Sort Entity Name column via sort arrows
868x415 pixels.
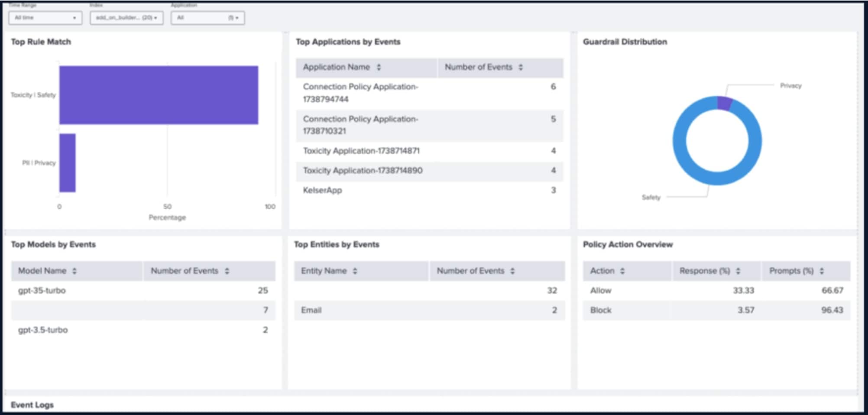[x=355, y=271]
